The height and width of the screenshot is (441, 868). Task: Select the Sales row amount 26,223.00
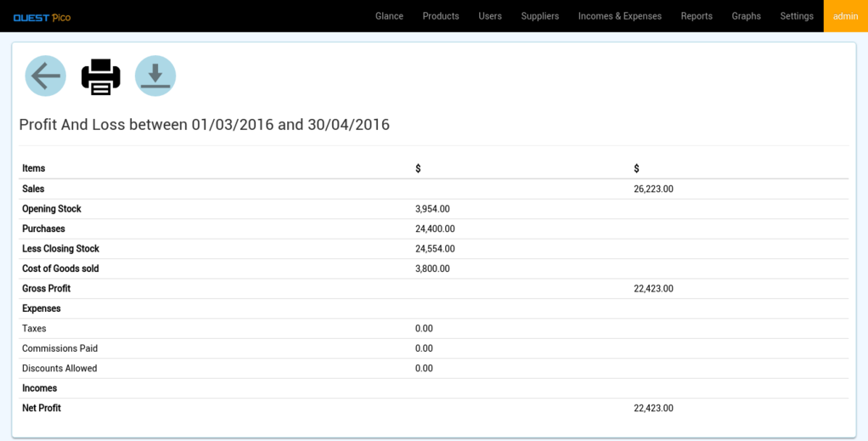coord(653,189)
